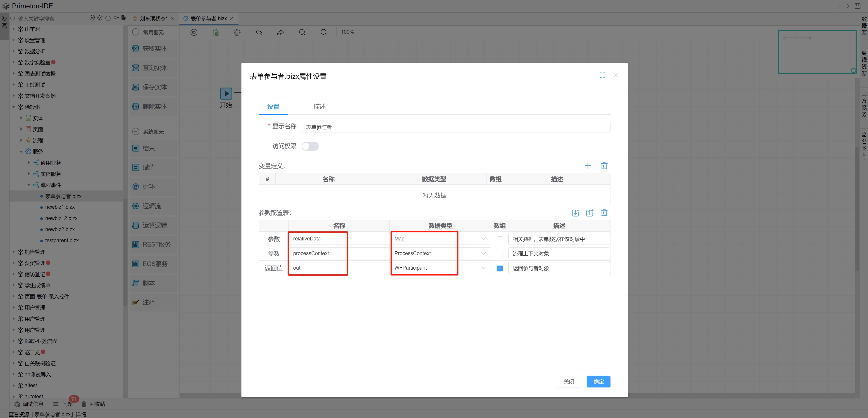Click the export icon above parameter table
Screen dimensions: 868x418
click(589, 213)
